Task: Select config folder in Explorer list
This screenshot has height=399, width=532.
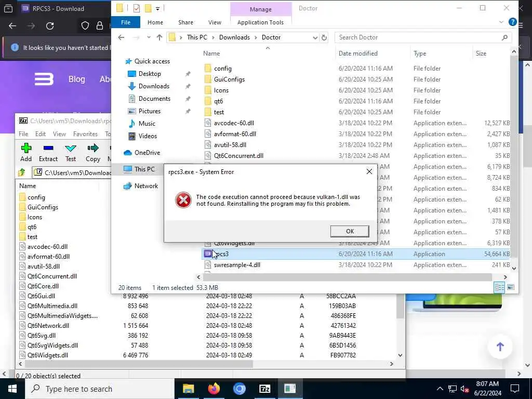Action: pyautogui.click(x=222, y=69)
